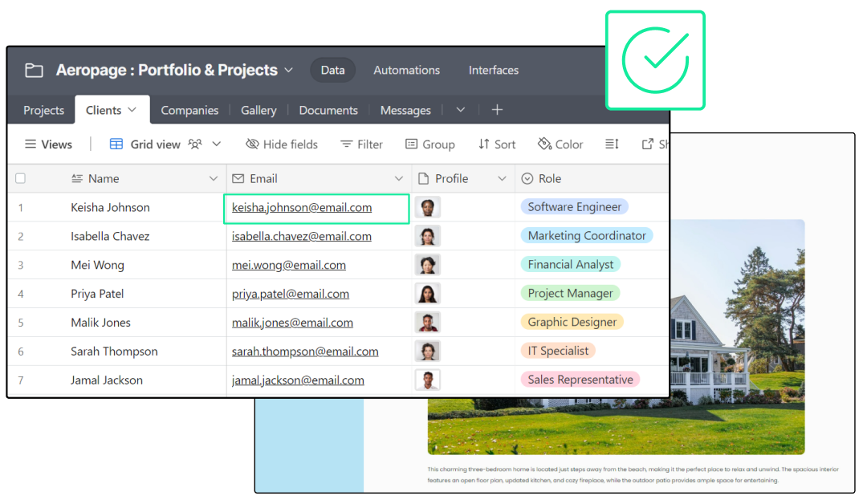Switch to the Projects table tab
The width and height of the screenshot is (863, 504).
point(43,110)
